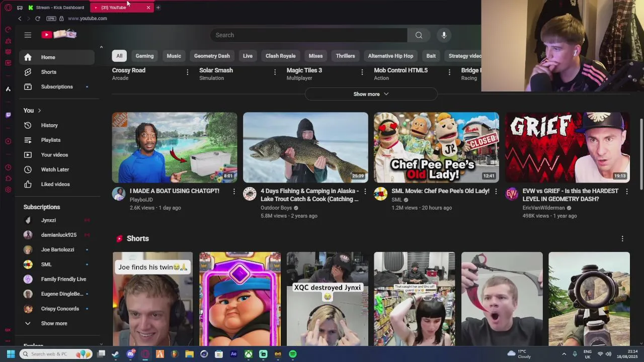644x362 pixels.
Task: Open Joe Bartolozzi subscription channel
Action: tap(56, 249)
